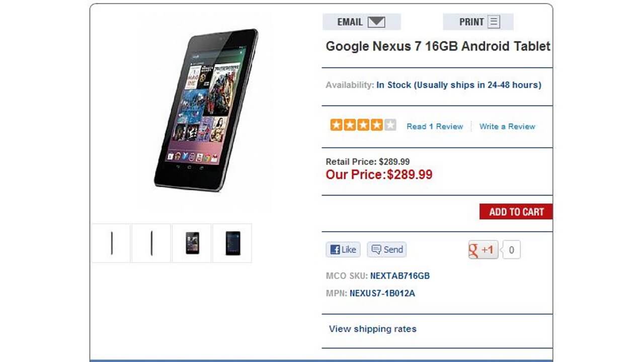Open the email sharing option
644x362 pixels.
pos(361,22)
